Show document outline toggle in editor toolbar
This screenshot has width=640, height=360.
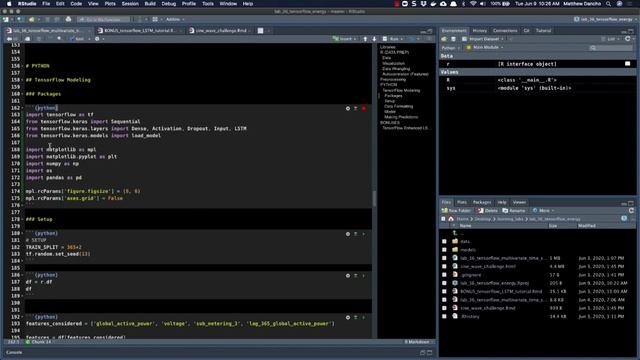[429, 39]
